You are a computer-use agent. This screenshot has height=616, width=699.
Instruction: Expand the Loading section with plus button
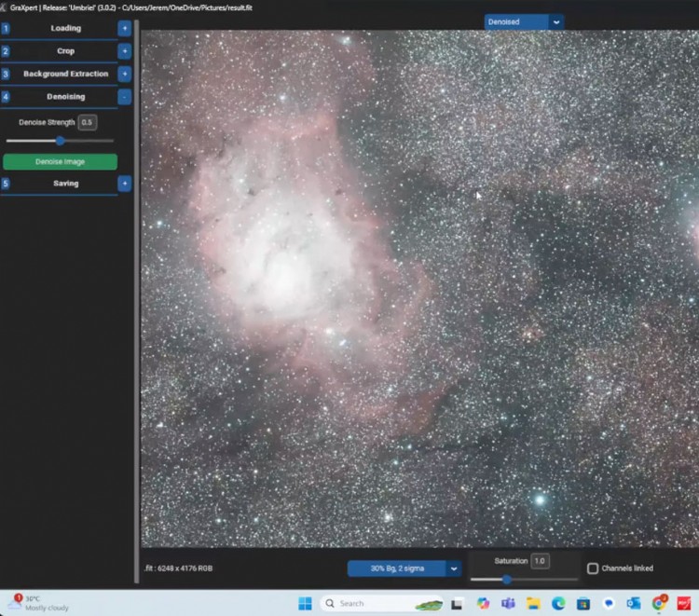click(x=125, y=28)
